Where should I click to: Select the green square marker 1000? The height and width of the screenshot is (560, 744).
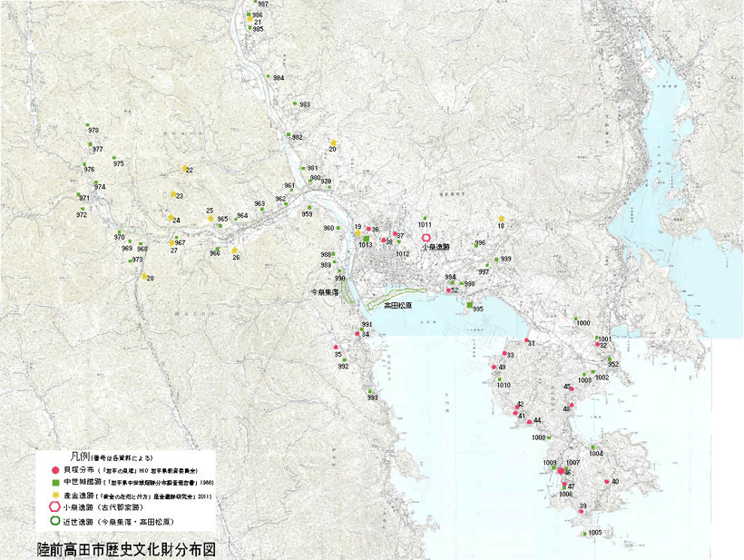pos(575,319)
